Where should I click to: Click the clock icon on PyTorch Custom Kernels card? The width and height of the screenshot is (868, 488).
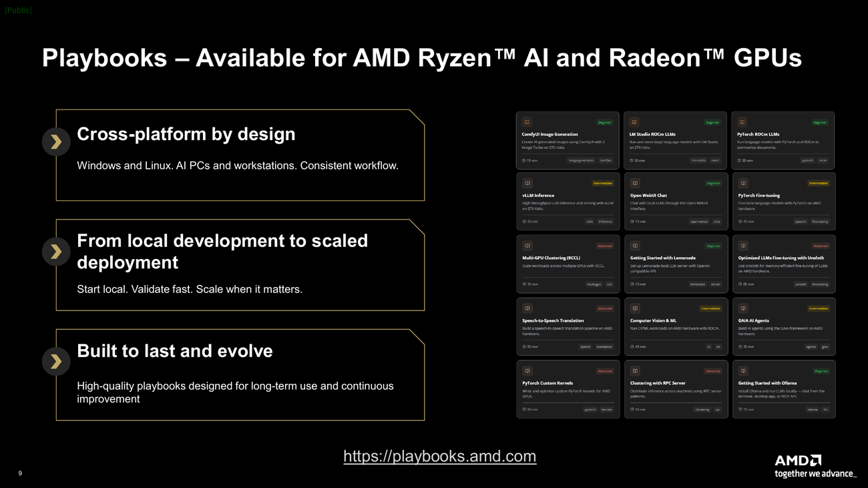click(x=524, y=409)
